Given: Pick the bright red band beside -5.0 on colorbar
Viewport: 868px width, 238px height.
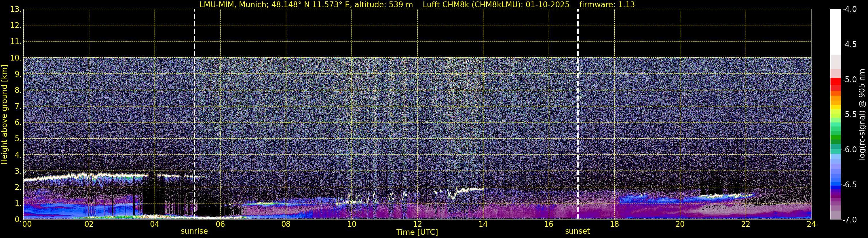Looking at the screenshot, I should point(836,81).
